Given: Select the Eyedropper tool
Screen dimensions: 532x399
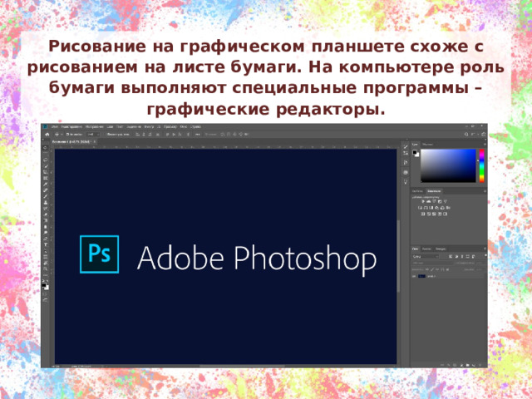Looking at the screenshot, I should point(45,184).
